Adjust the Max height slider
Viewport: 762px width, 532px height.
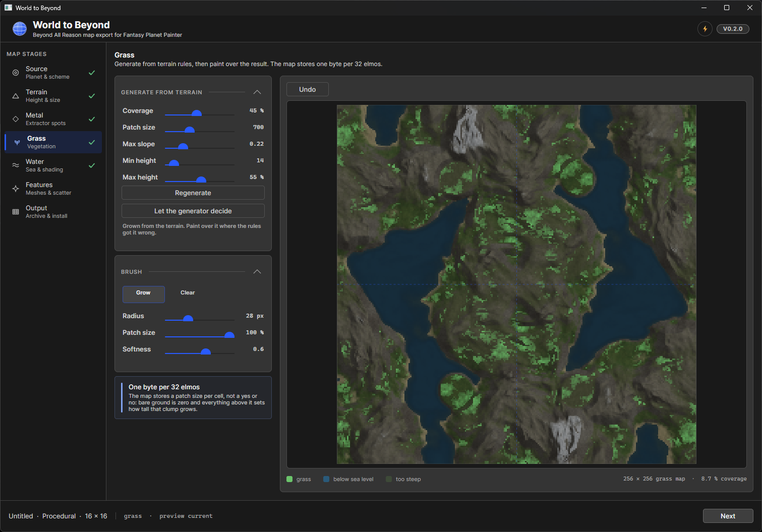(x=200, y=181)
